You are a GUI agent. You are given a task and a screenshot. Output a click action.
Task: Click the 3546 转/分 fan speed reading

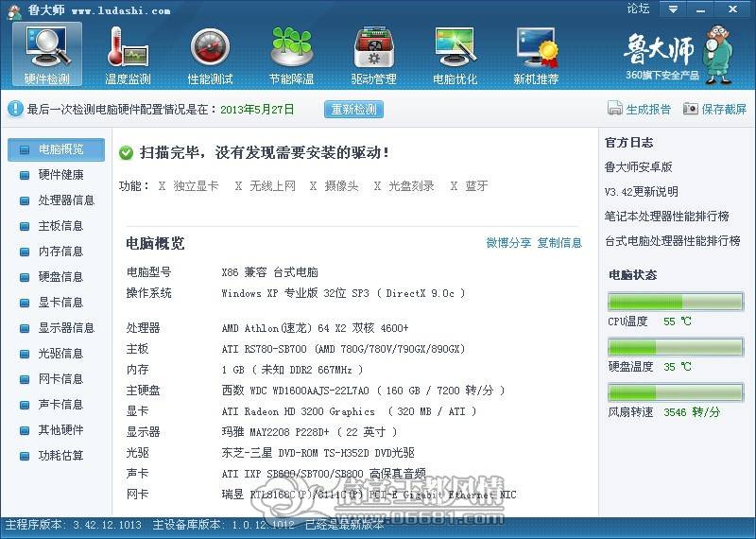pos(692,412)
